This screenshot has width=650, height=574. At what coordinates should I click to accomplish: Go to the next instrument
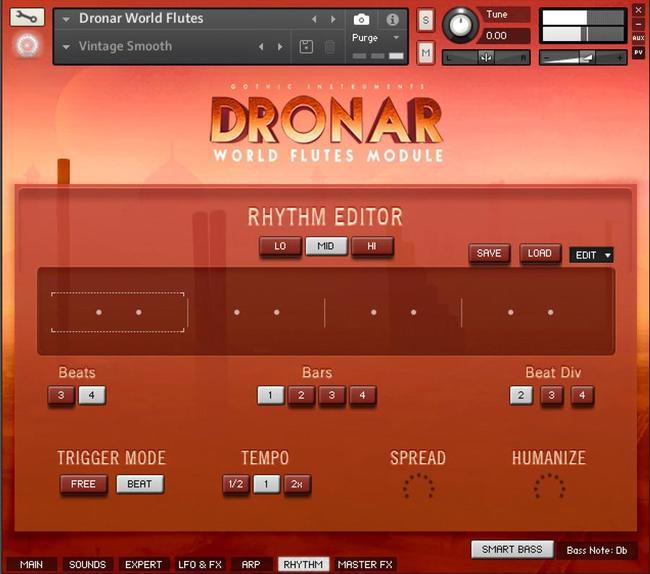333,19
